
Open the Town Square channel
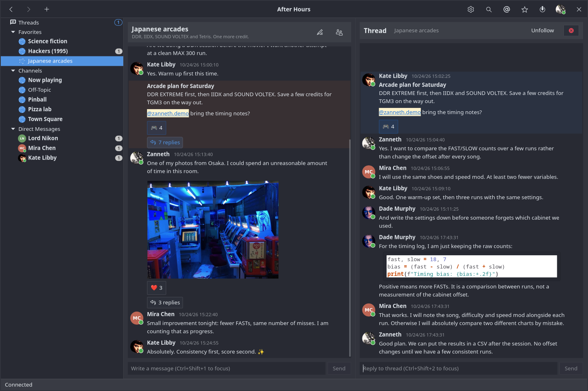click(62, 119)
